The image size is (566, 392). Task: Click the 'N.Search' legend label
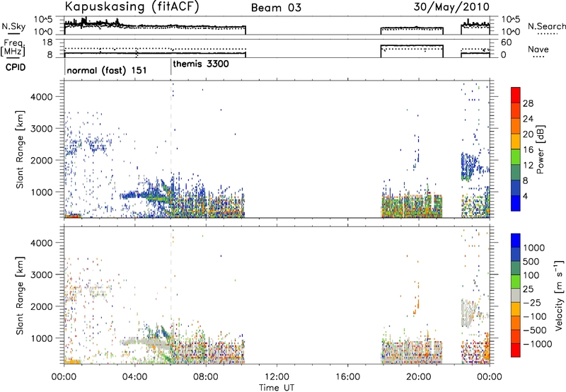click(546, 26)
